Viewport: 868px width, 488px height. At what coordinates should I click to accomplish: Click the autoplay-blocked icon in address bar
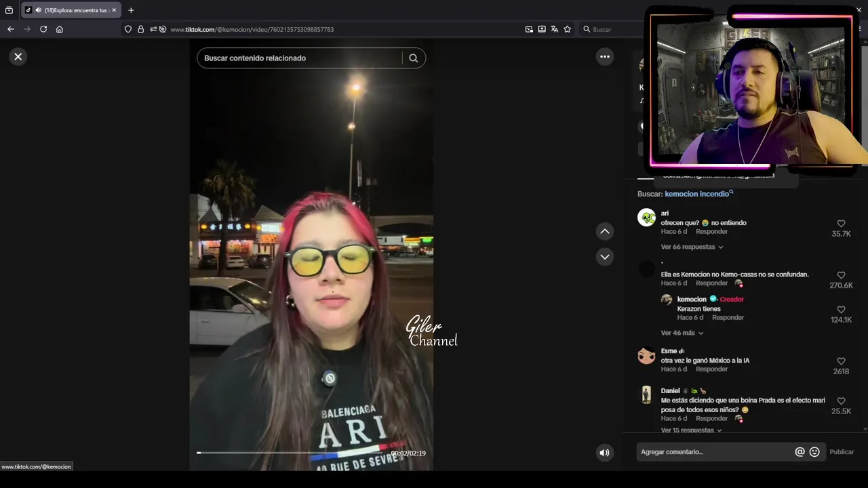[x=163, y=29]
